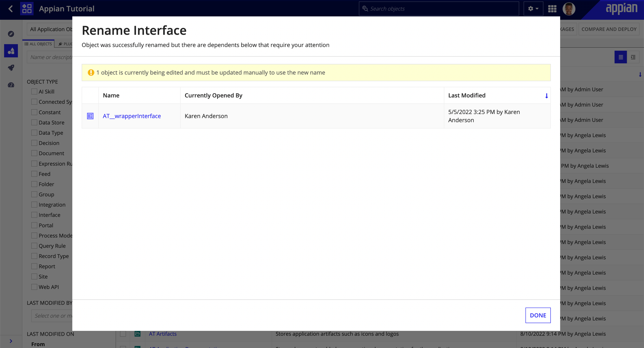Image resolution: width=644 pixels, height=348 pixels.
Task: Check the Interface filter
Action: 34,215
